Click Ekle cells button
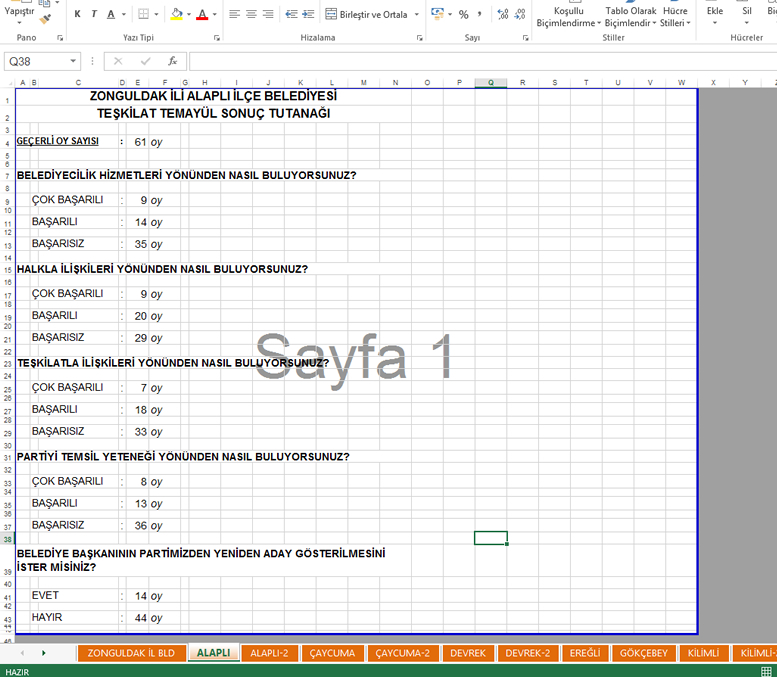This screenshot has width=777, height=677. (x=715, y=15)
